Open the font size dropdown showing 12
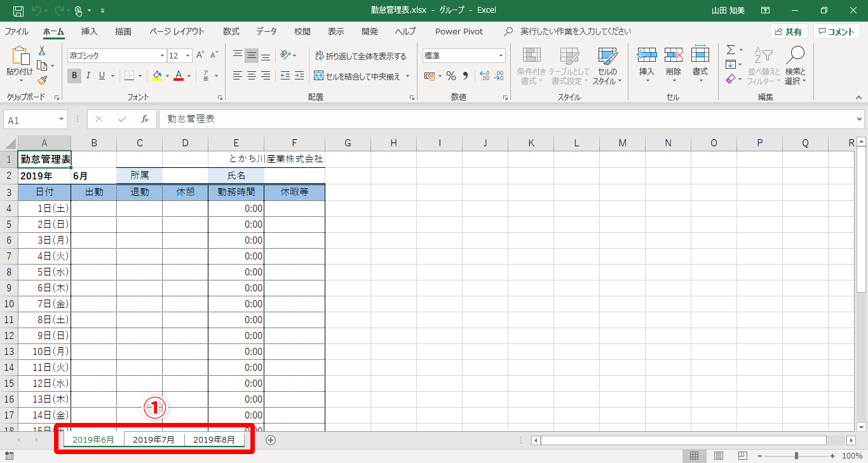 [x=188, y=56]
